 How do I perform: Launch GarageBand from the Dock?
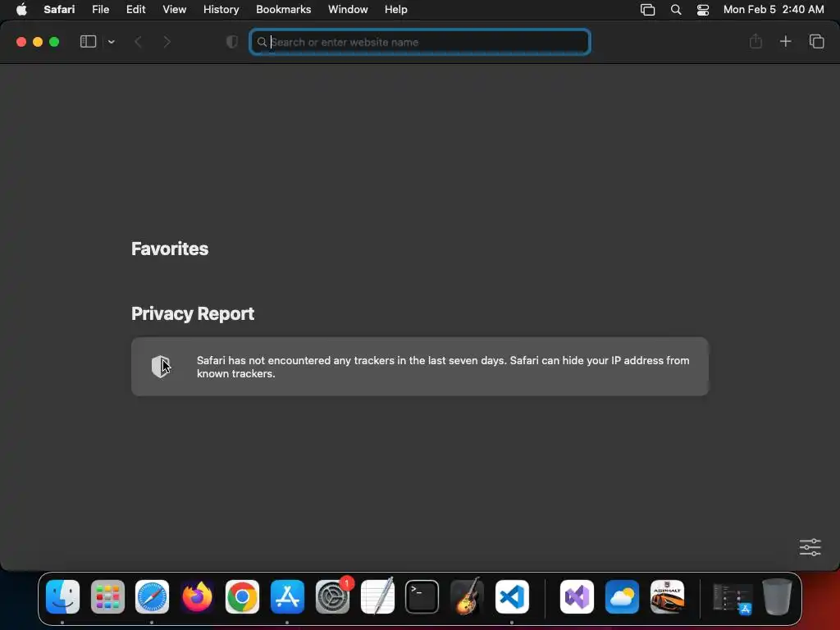(467, 596)
